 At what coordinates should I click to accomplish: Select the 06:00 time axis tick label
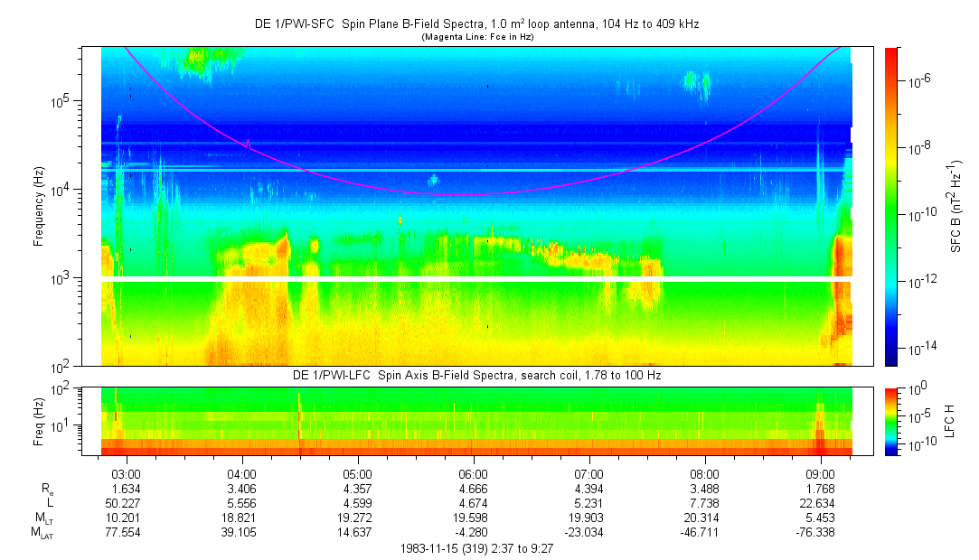(x=473, y=474)
